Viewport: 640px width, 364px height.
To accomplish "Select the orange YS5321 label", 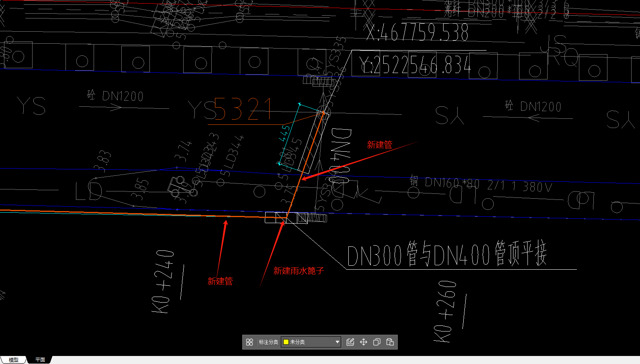I will [243, 109].
